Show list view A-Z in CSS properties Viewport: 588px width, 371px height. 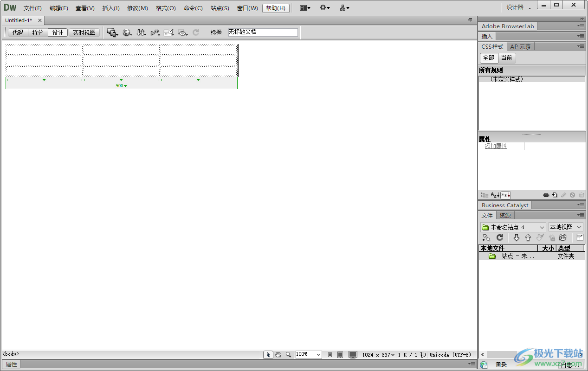[495, 195]
